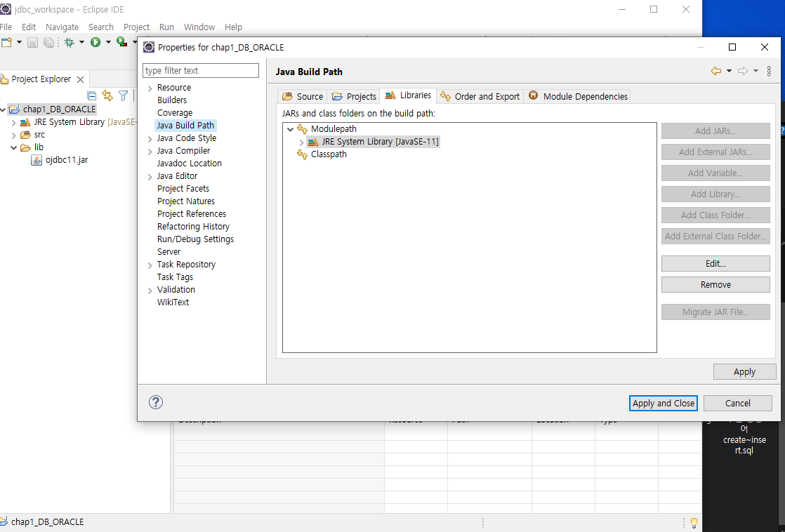The height and width of the screenshot is (532, 785).
Task: Collapse the lib folder in Project Explorer
Action: coord(13,147)
